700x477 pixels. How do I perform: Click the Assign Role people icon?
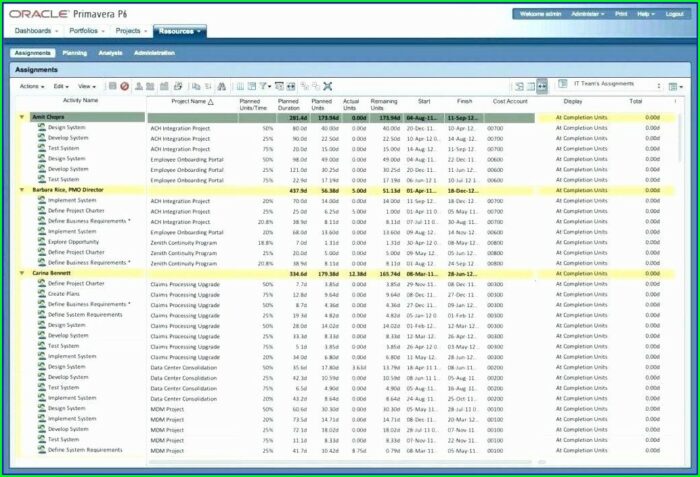(150, 86)
